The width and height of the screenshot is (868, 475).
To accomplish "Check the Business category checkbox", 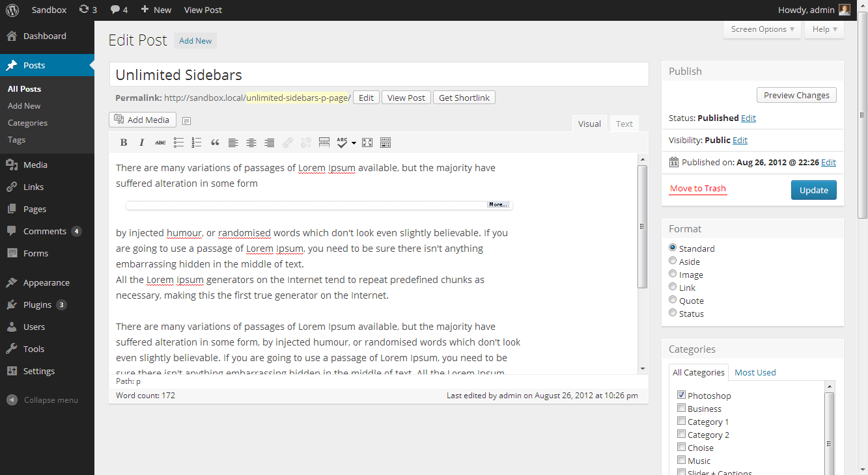I will [x=682, y=407].
